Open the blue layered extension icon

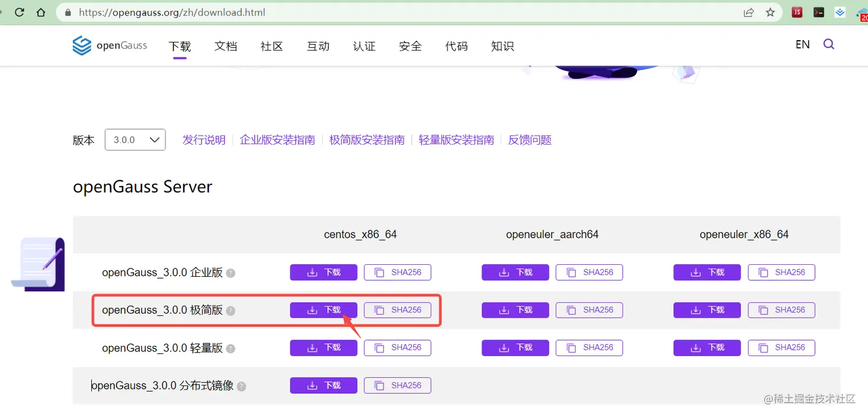point(840,12)
